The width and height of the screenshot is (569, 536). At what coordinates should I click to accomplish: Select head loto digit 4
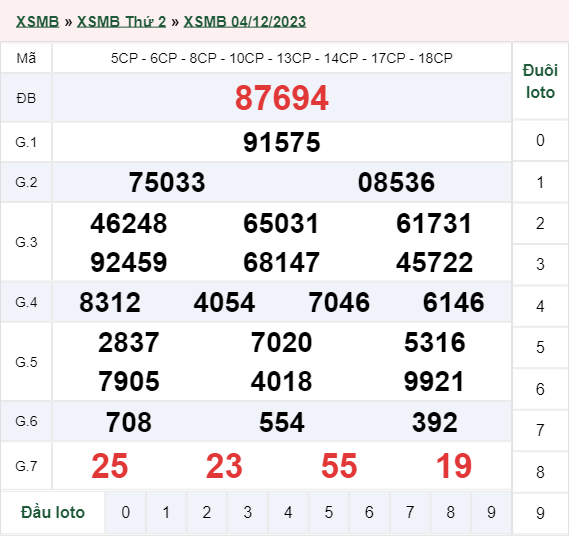pos(288,512)
